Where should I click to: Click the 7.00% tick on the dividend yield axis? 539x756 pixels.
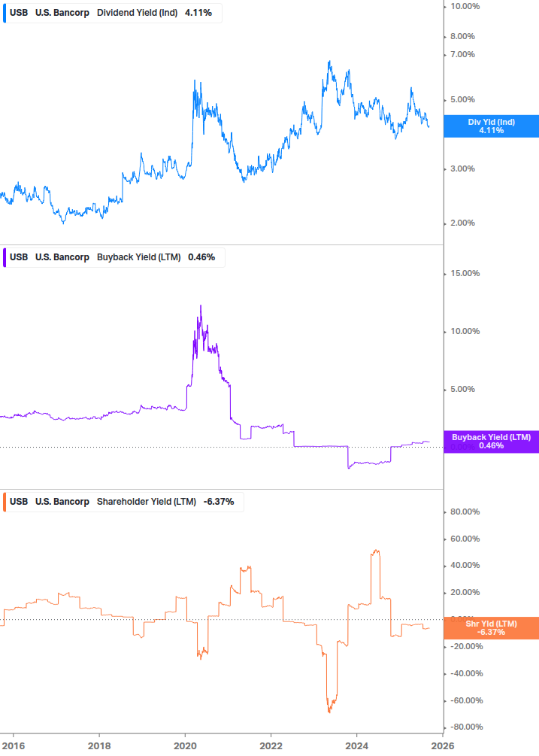(462, 54)
